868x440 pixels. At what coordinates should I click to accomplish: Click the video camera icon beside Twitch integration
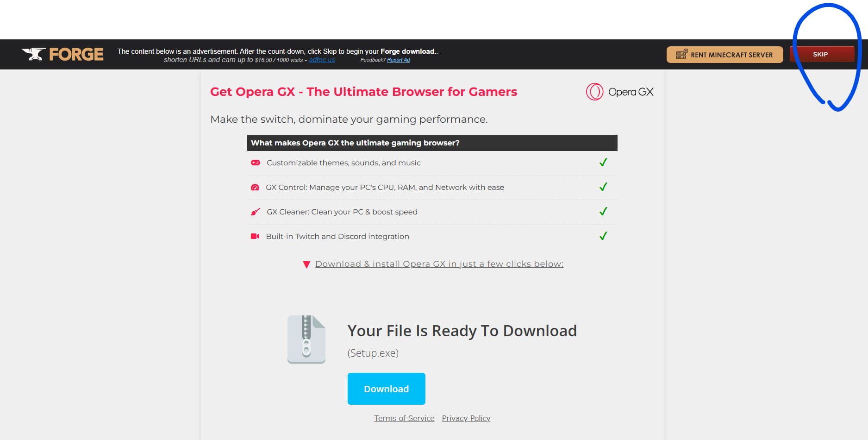(x=255, y=236)
